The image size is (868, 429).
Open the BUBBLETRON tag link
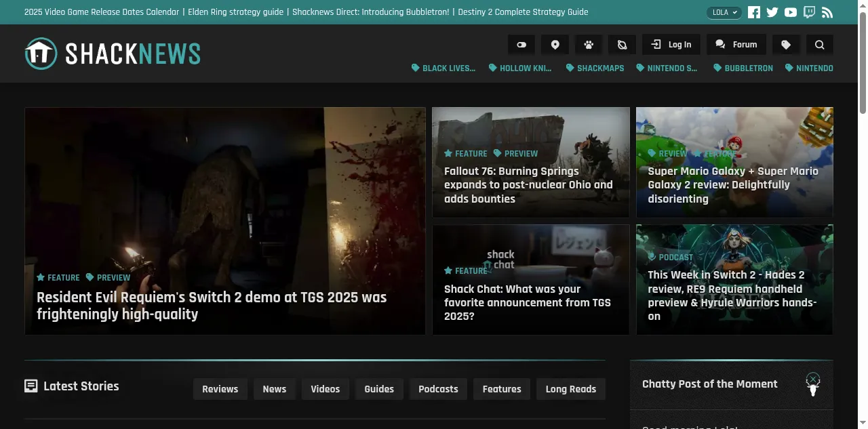point(743,68)
